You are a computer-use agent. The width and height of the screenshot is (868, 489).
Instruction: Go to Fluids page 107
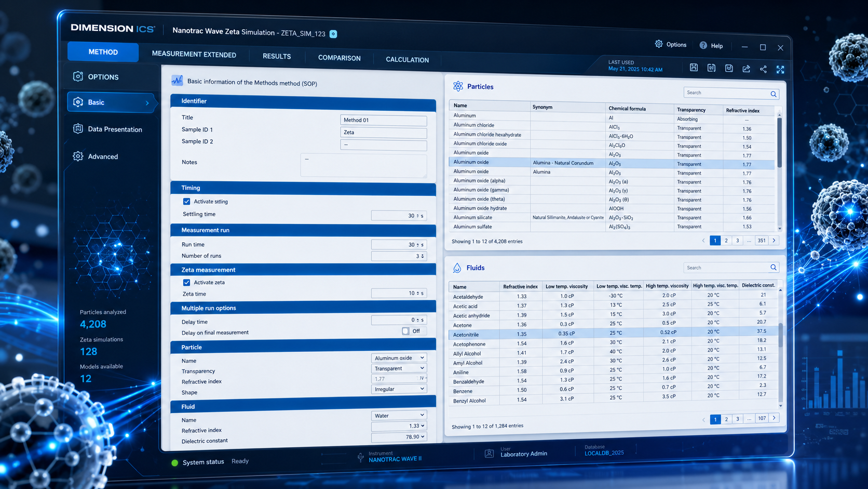(762, 418)
